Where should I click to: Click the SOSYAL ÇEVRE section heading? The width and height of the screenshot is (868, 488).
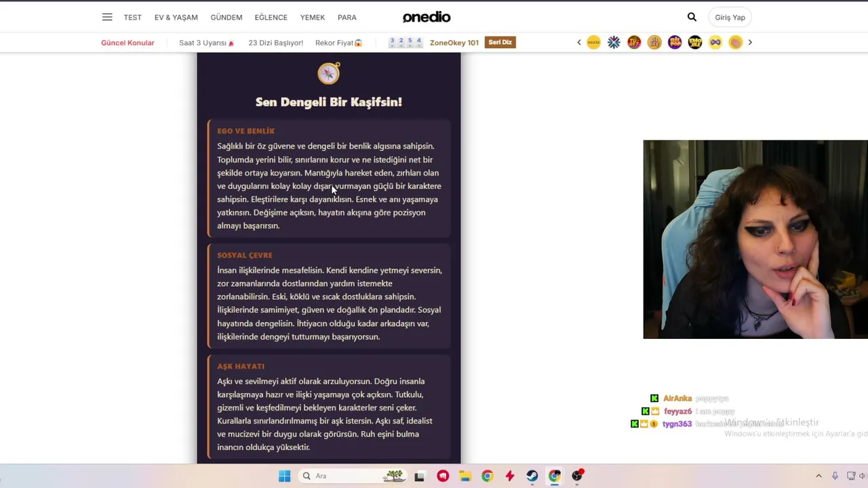tap(245, 256)
